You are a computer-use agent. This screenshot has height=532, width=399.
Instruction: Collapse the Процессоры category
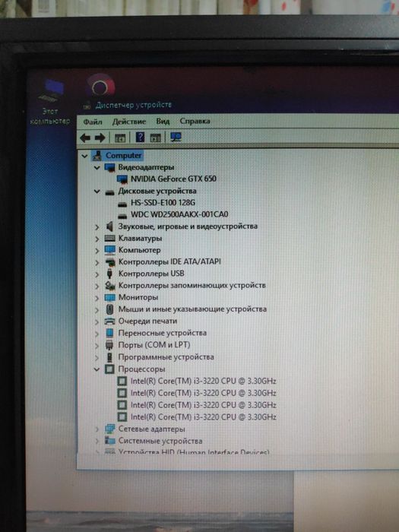tap(97, 369)
